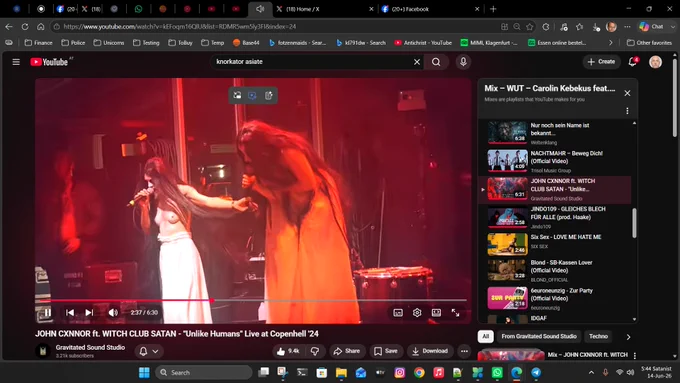The width and height of the screenshot is (680, 383).
Task: Open Instagram from the taskbar
Action: pos(399,373)
